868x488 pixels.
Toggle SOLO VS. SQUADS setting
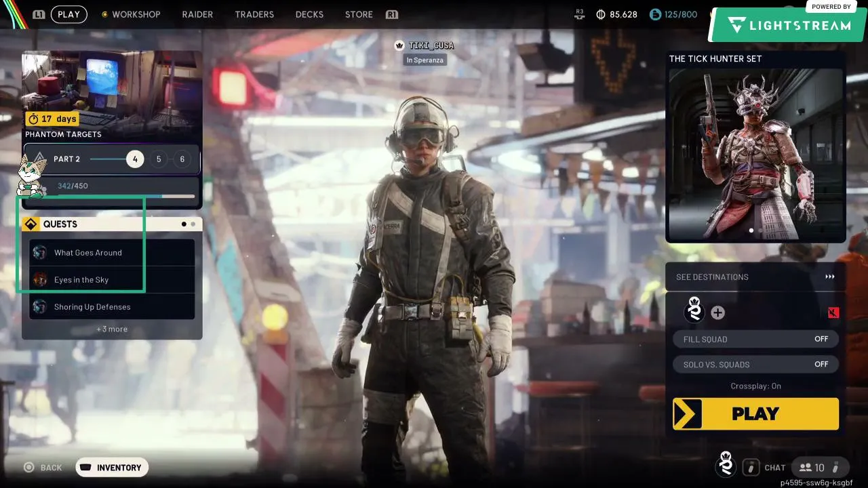click(755, 364)
